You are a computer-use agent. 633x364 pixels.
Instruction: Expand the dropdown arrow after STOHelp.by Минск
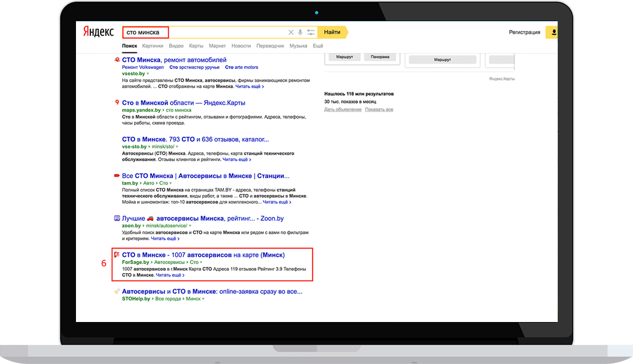(x=203, y=299)
